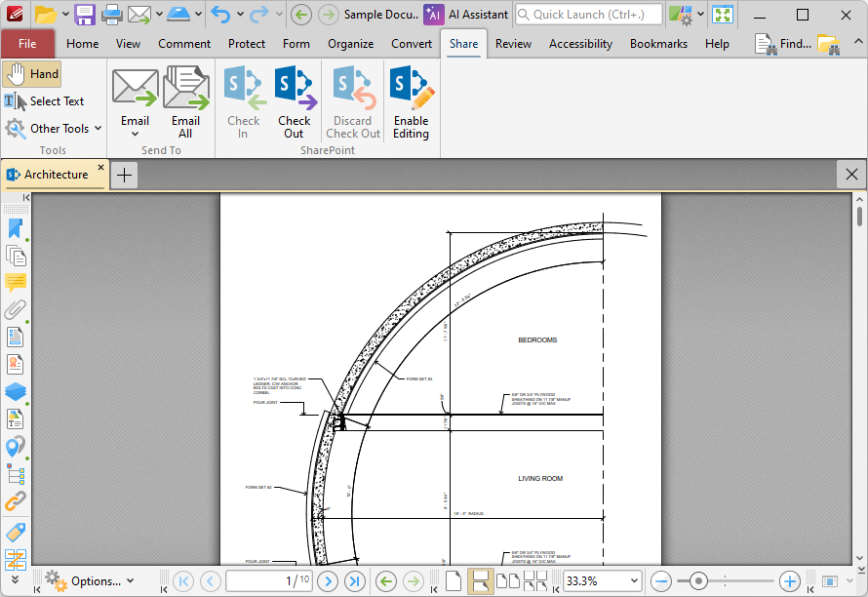The height and width of the screenshot is (597, 868).
Task: Click the Print icon in quick toolbar
Action: [111, 15]
